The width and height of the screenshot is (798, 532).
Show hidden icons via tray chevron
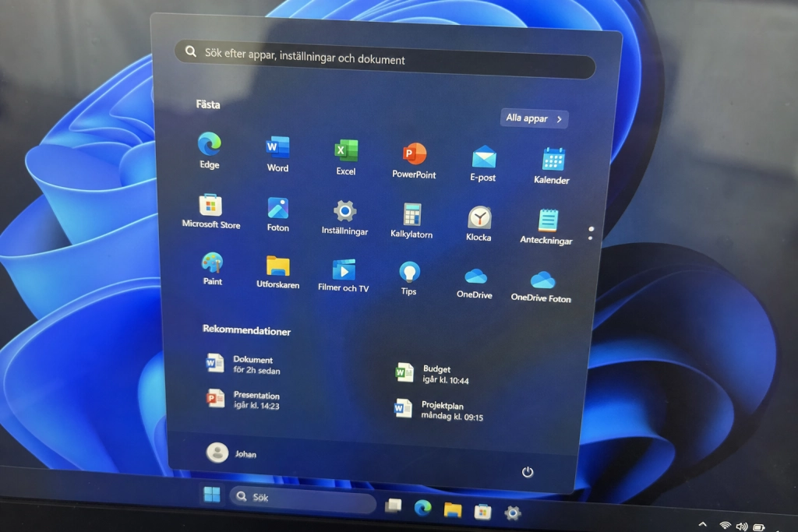[703, 524]
